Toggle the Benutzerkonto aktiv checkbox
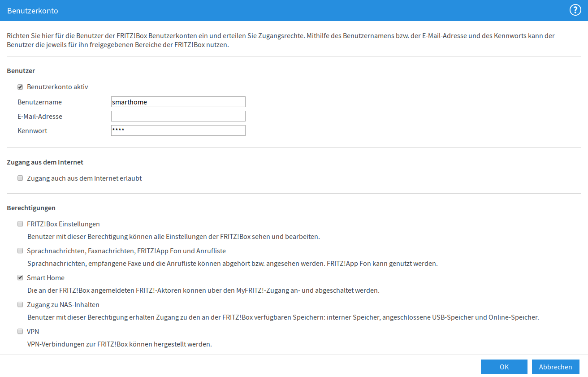This screenshot has width=588, height=377. [20, 87]
